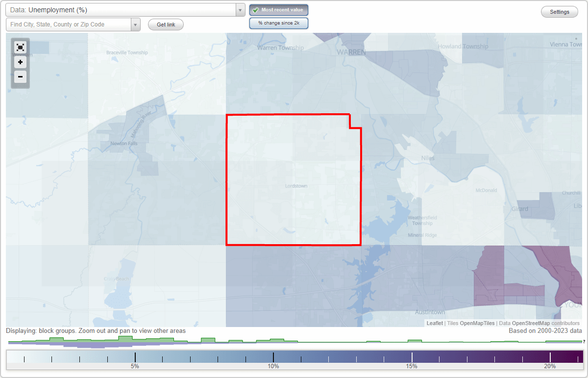
Task: Click the Howland Township label
Action: coord(463,46)
